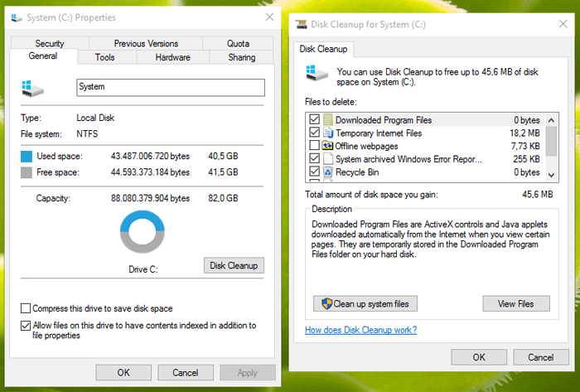Click OK in System Properties window
This screenshot has height=392, width=580.
click(123, 372)
